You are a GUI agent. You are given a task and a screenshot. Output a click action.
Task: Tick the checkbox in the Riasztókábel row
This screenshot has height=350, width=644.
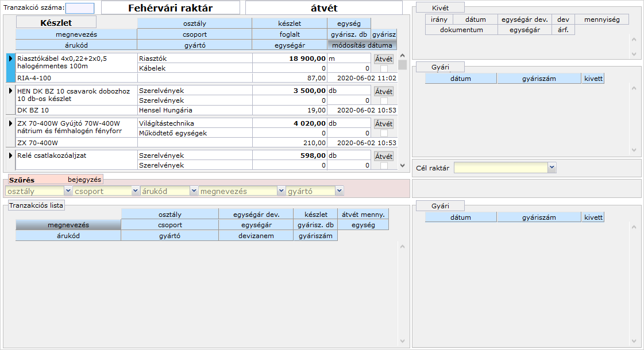tap(384, 68)
